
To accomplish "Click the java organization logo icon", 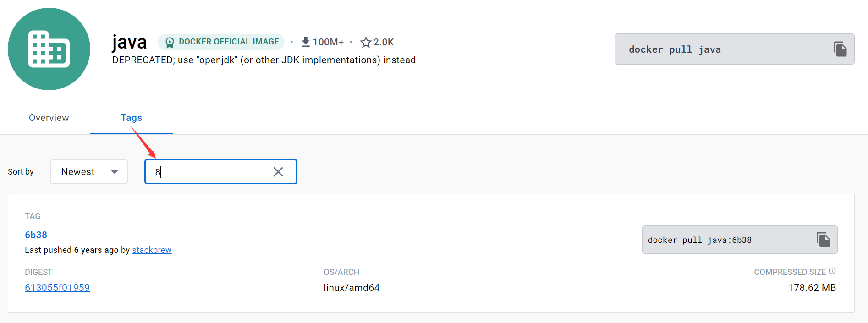I will pos(49,49).
